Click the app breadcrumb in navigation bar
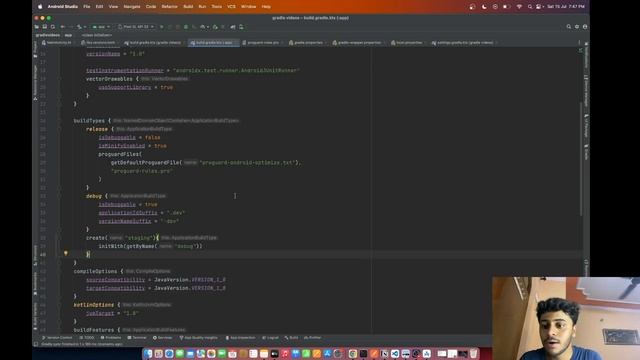This screenshot has width=640, height=360. (x=68, y=35)
